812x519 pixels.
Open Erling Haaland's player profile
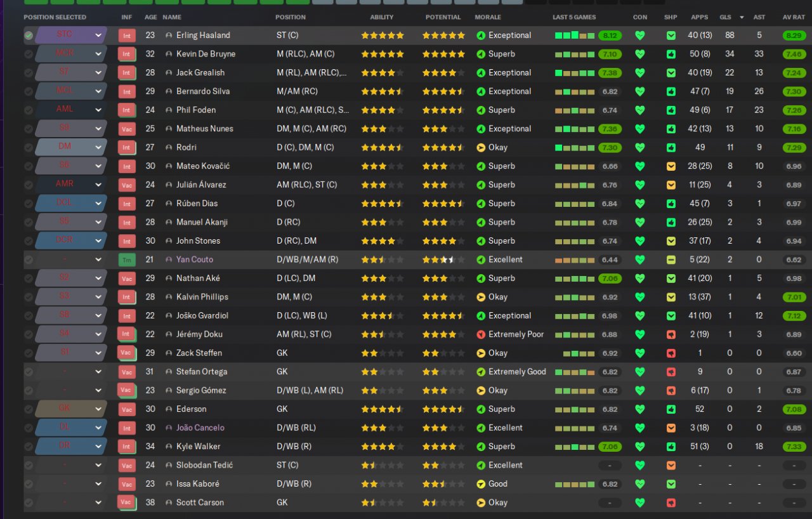click(x=203, y=36)
